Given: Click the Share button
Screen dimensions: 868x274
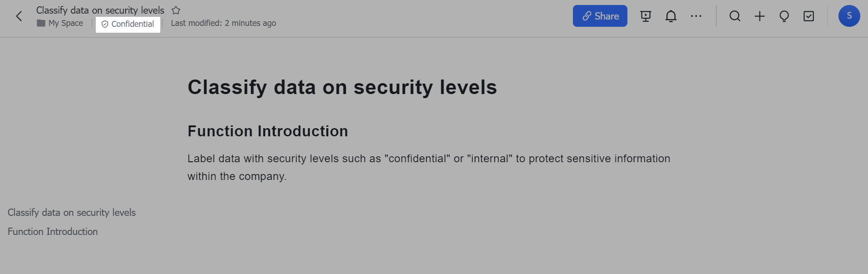Looking at the screenshot, I should [600, 15].
